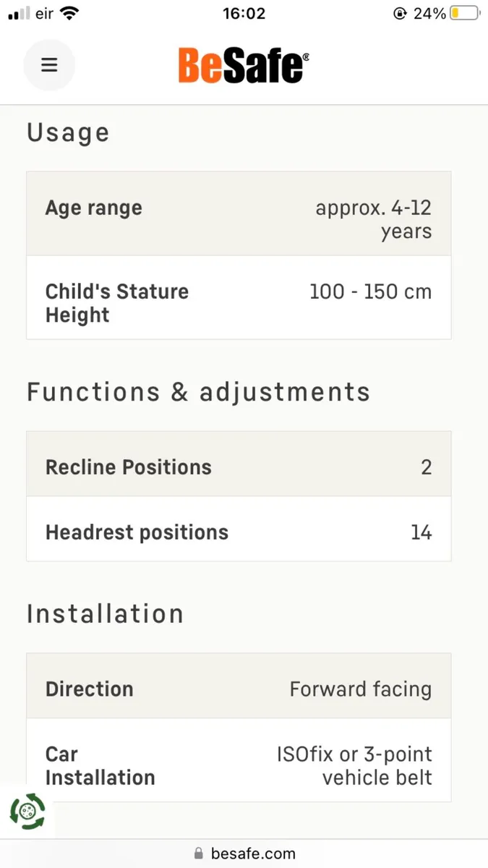Tap the rotation lock status icon
The height and width of the screenshot is (868, 488).
[x=398, y=14]
